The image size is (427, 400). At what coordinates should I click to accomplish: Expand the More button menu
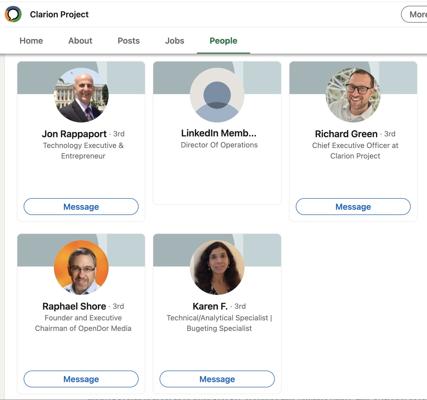pyautogui.click(x=414, y=14)
